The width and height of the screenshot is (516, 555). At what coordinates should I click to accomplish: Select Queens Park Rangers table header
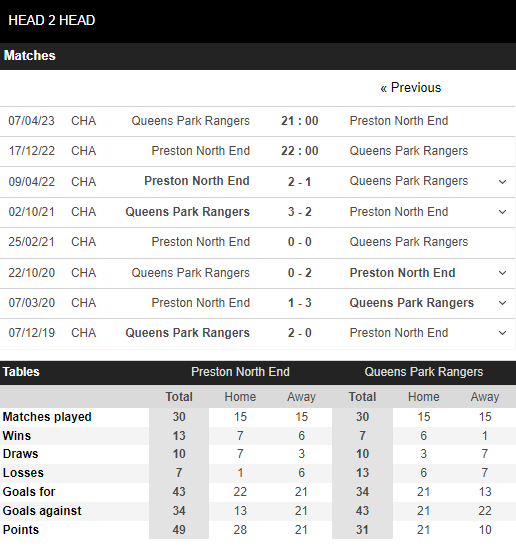[x=424, y=372]
